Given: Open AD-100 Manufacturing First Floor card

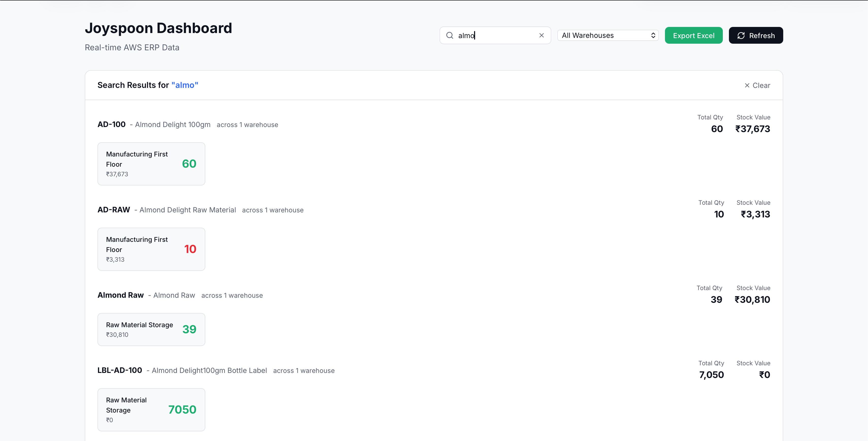Looking at the screenshot, I should [151, 164].
